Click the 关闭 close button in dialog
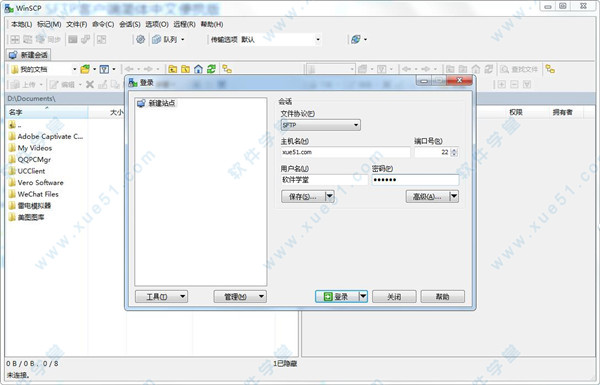The image size is (600, 385). tap(394, 297)
